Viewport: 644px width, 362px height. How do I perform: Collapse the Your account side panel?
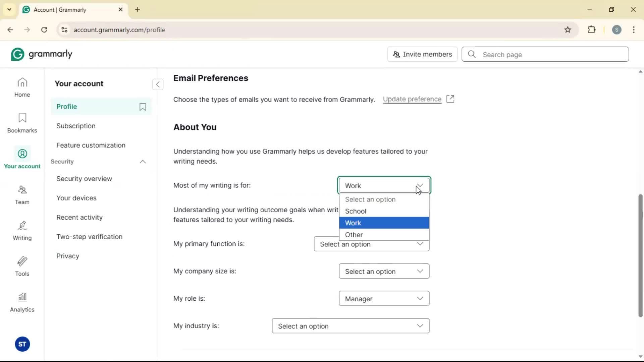(158, 84)
